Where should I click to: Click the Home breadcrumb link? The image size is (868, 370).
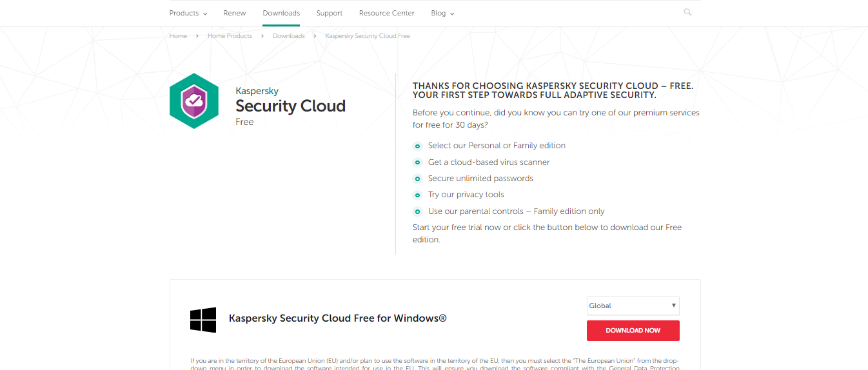[x=178, y=36]
